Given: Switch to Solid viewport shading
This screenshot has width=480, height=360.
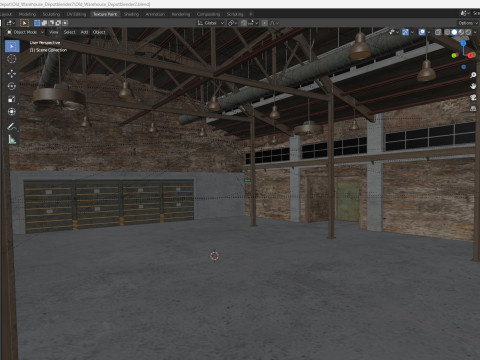Looking at the screenshot, I should tap(454, 32).
